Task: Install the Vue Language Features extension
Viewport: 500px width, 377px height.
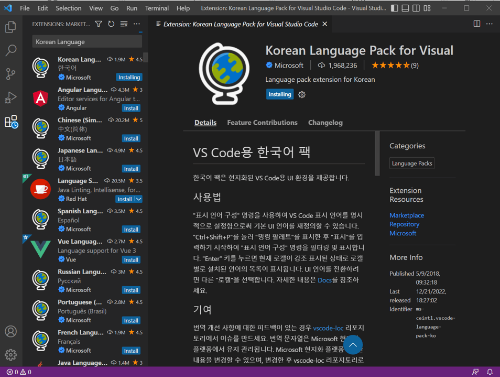Action: (x=131, y=260)
